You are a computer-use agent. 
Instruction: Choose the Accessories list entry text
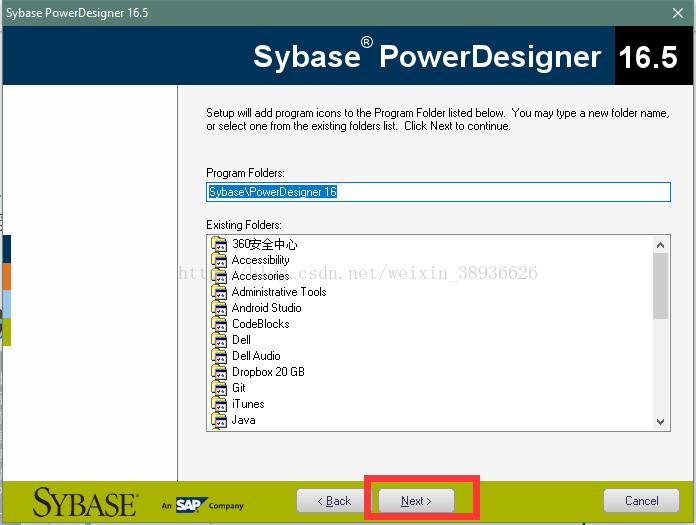coord(261,276)
